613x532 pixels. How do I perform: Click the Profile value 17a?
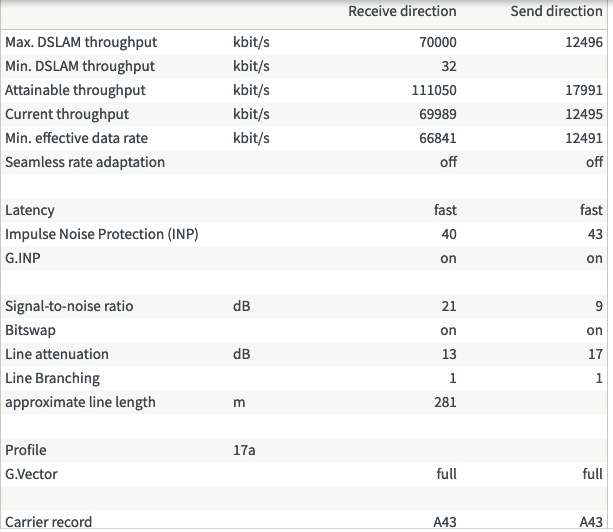click(x=244, y=450)
